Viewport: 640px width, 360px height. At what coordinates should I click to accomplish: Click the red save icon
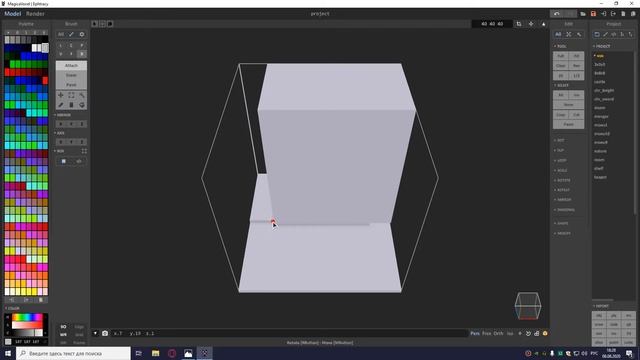click(593, 14)
